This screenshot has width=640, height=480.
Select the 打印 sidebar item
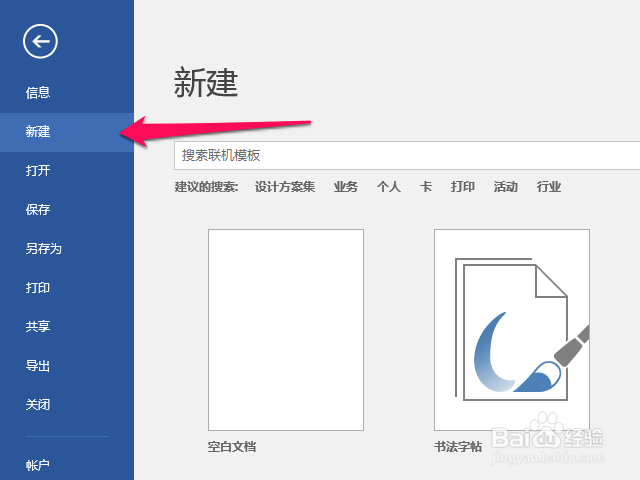click(38, 288)
